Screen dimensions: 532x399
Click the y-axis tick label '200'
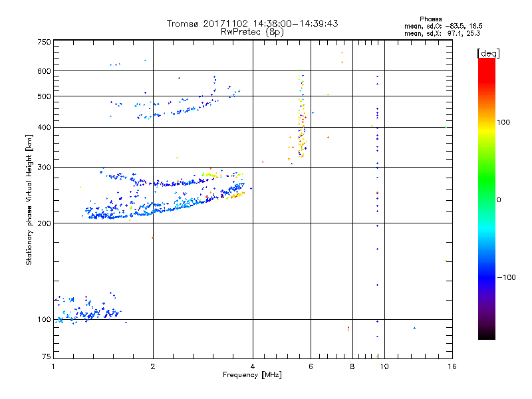click(x=44, y=223)
